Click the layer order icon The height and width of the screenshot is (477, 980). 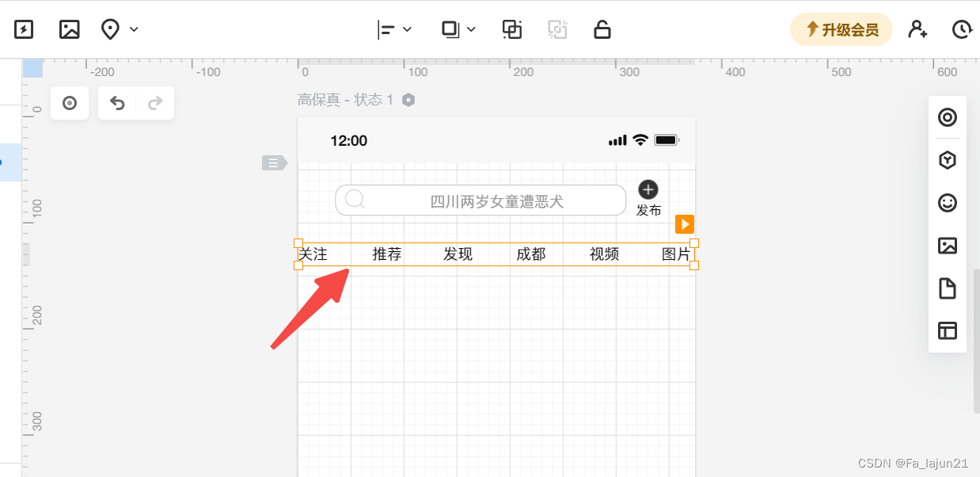pyautogui.click(x=450, y=30)
